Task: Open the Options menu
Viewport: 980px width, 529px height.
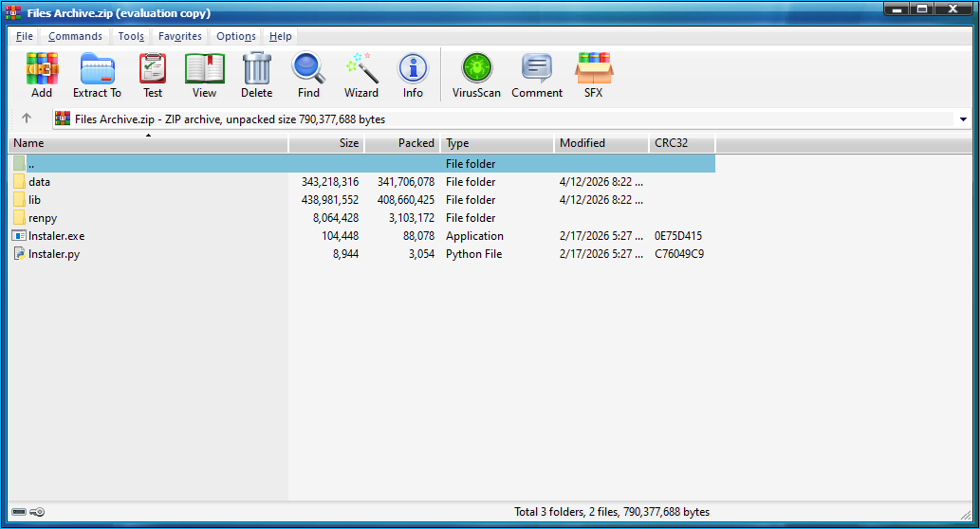Action: pos(236,36)
